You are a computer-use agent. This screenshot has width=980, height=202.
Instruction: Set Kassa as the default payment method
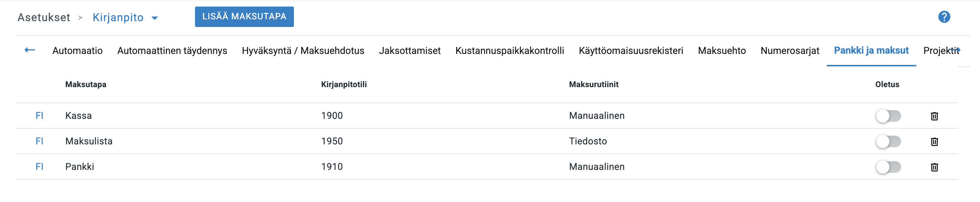click(888, 116)
